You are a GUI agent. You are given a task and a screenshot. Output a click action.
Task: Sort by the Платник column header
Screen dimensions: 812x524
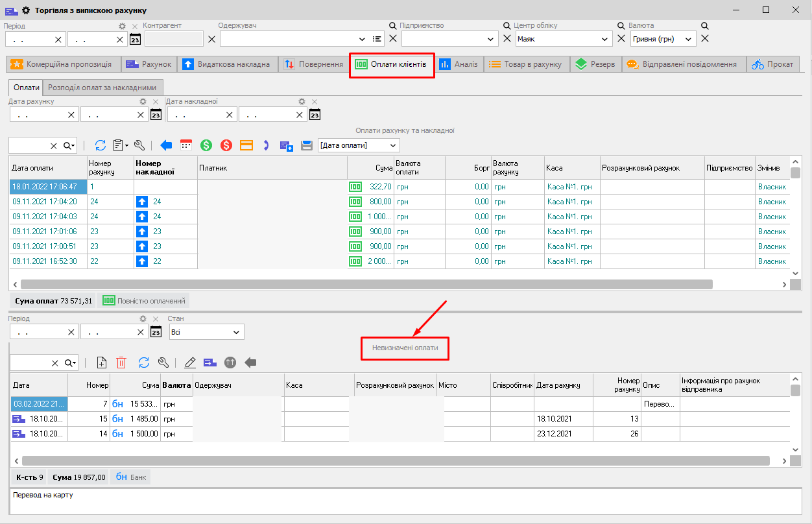272,168
